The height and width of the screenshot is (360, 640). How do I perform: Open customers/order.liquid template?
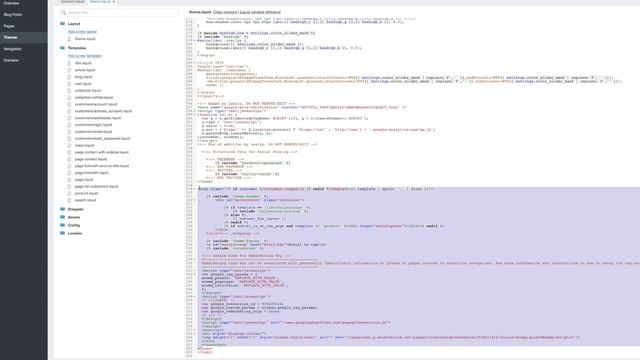pyautogui.click(x=93, y=132)
